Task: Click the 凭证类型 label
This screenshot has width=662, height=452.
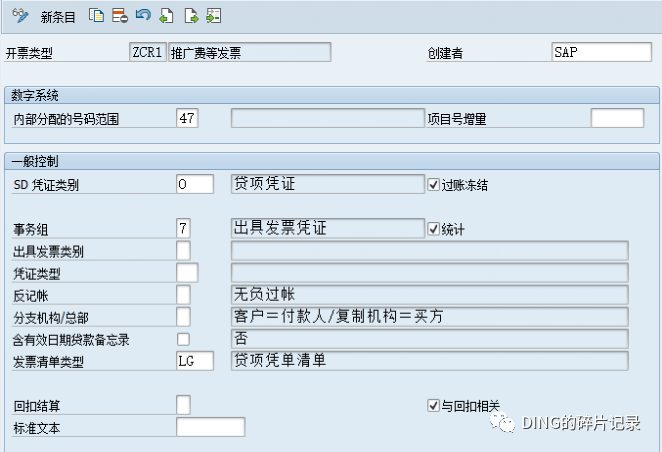Action: (37, 274)
